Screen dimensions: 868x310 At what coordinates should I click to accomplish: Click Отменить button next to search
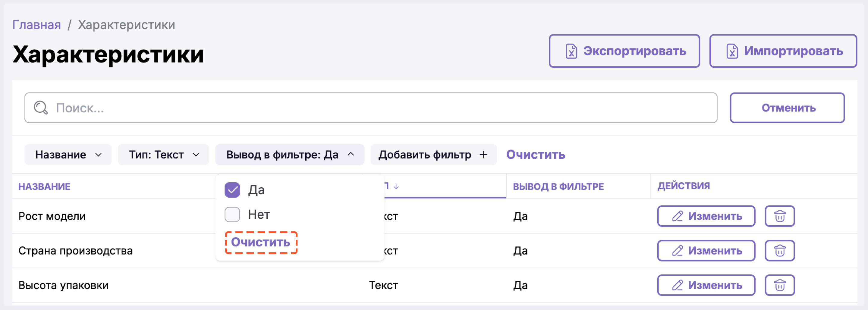pyautogui.click(x=787, y=108)
